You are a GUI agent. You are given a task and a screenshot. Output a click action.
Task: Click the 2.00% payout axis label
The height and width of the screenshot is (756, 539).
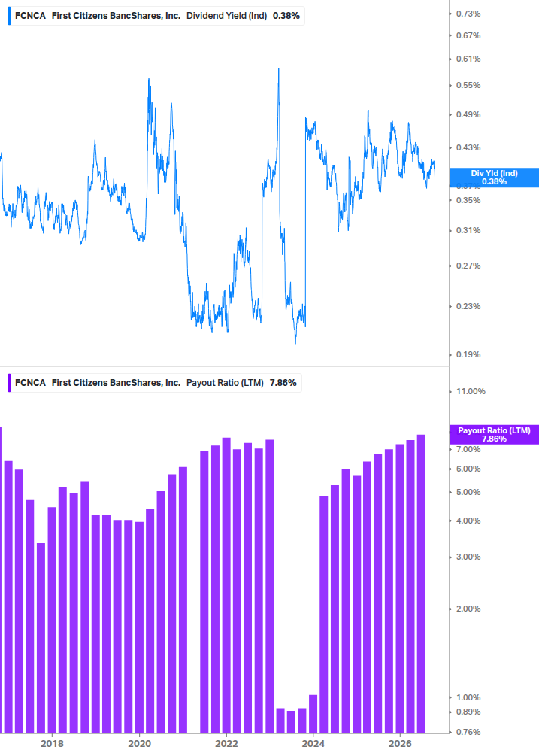pyautogui.click(x=468, y=609)
